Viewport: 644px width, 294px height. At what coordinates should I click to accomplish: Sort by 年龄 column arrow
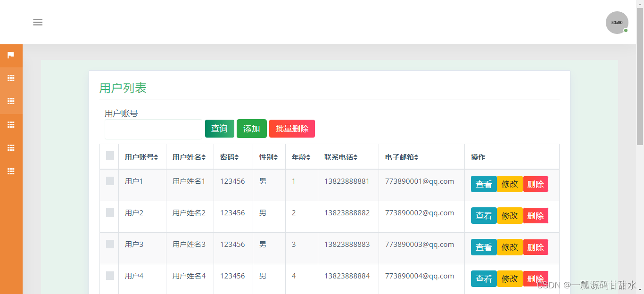point(308,157)
